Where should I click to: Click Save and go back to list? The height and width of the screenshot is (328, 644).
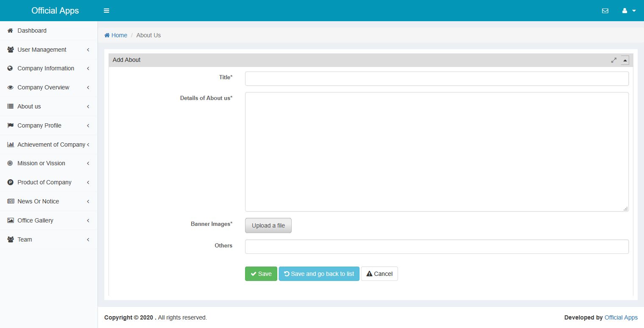click(319, 274)
